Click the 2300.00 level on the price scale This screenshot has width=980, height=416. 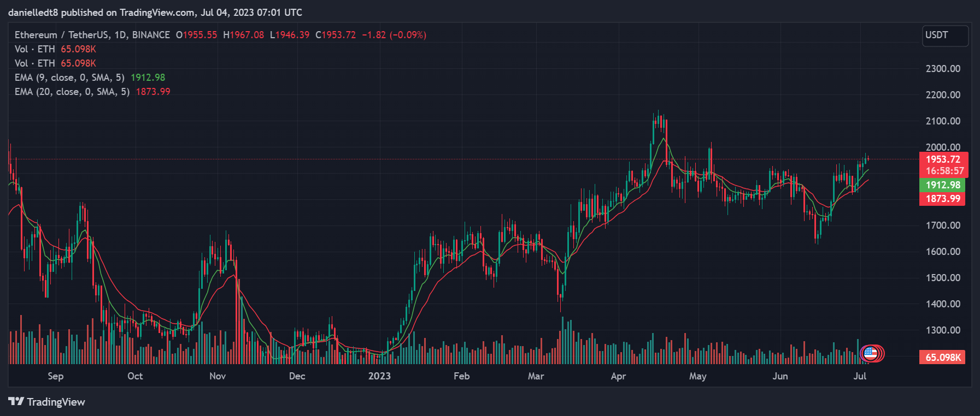coord(943,69)
